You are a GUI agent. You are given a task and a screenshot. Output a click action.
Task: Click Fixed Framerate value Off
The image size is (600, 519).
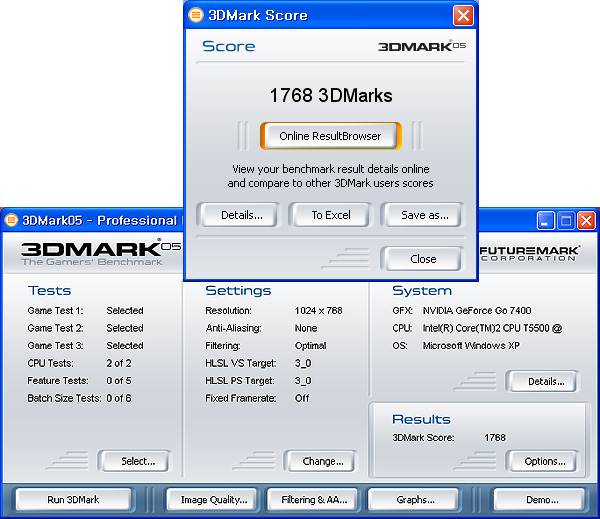[302, 398]
